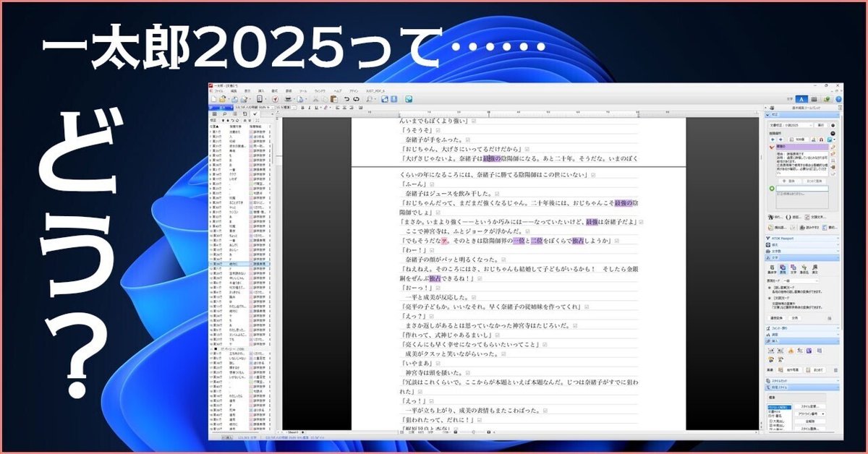Select the 文語モード radio option
Viewport: 868px width, 454px height.
pyautogui.click(x=769, y=297)
